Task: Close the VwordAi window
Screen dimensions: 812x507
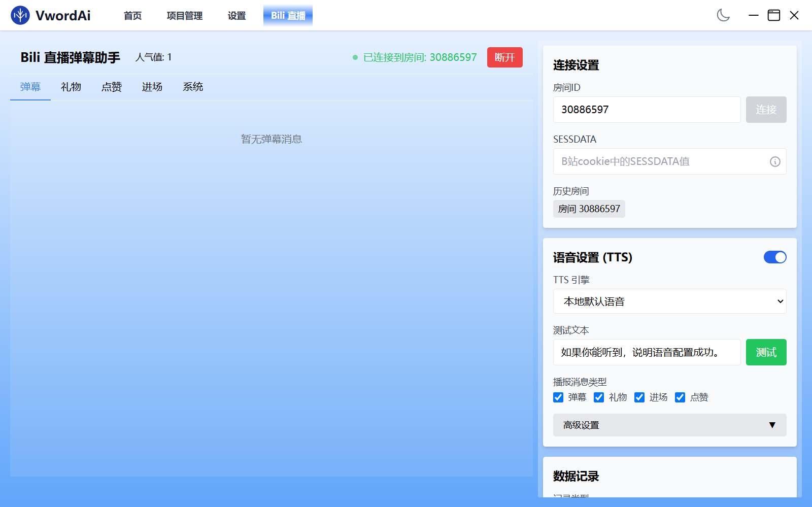Action: click(794, 15)
